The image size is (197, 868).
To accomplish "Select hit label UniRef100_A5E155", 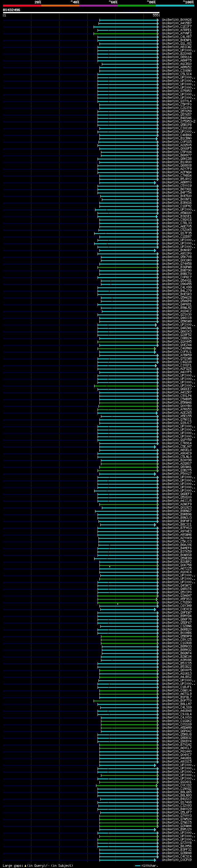I will pos(176,416).
